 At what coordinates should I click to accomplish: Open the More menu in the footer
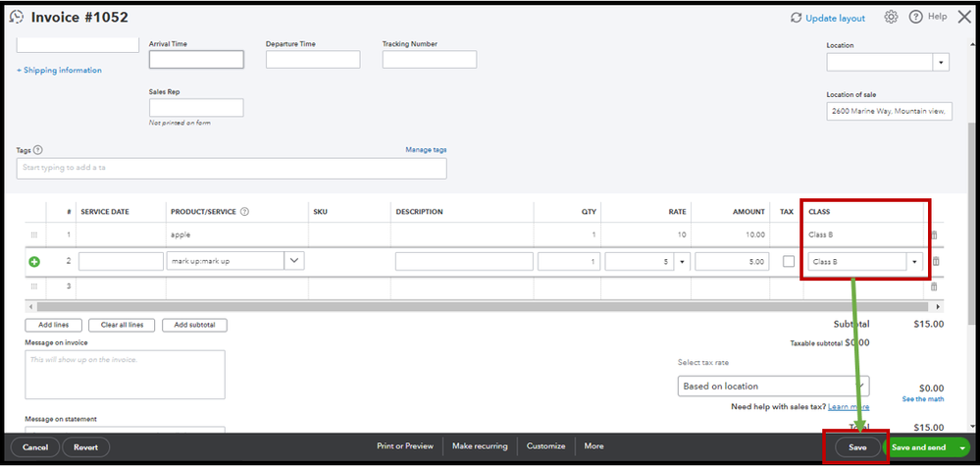[x=593, y=446]
